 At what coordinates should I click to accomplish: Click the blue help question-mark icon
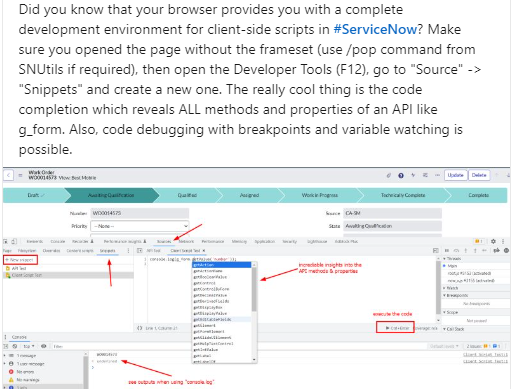[x=401, y=175]
